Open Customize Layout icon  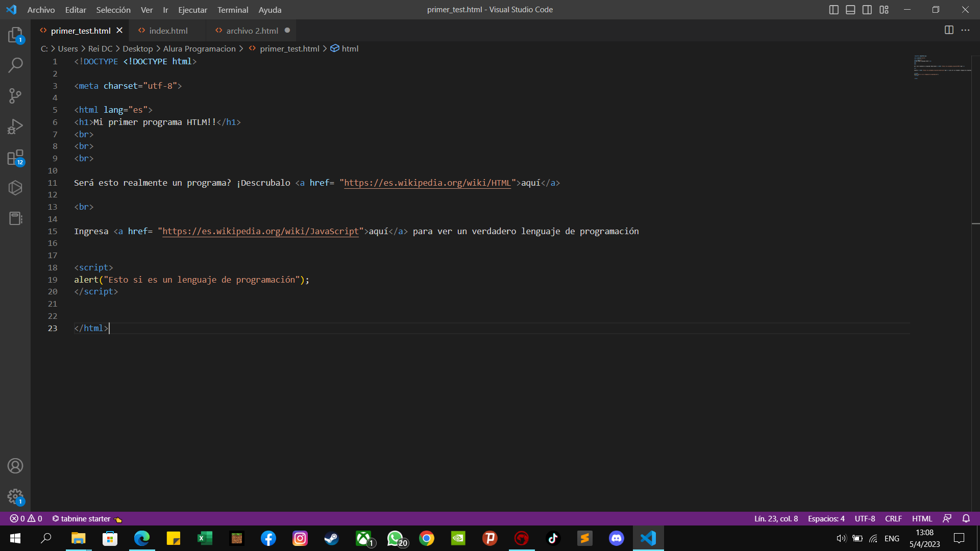tap(884, 10)
